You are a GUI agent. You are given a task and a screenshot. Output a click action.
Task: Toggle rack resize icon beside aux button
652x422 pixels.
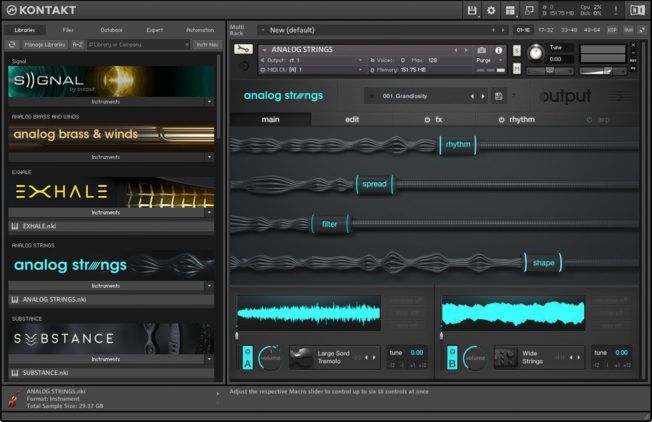pyautogui.click(x=642, y=30)
